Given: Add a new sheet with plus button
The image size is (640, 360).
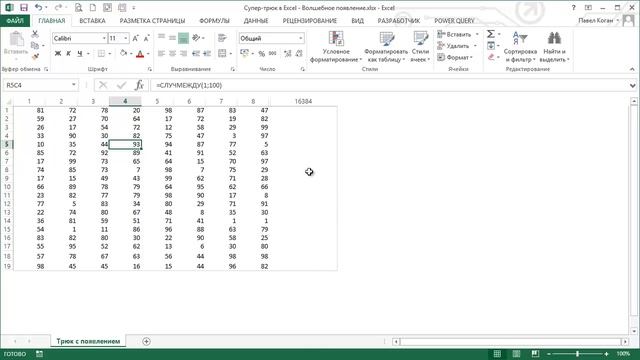Looking at the screenshot, I should (x=146, y=341).
